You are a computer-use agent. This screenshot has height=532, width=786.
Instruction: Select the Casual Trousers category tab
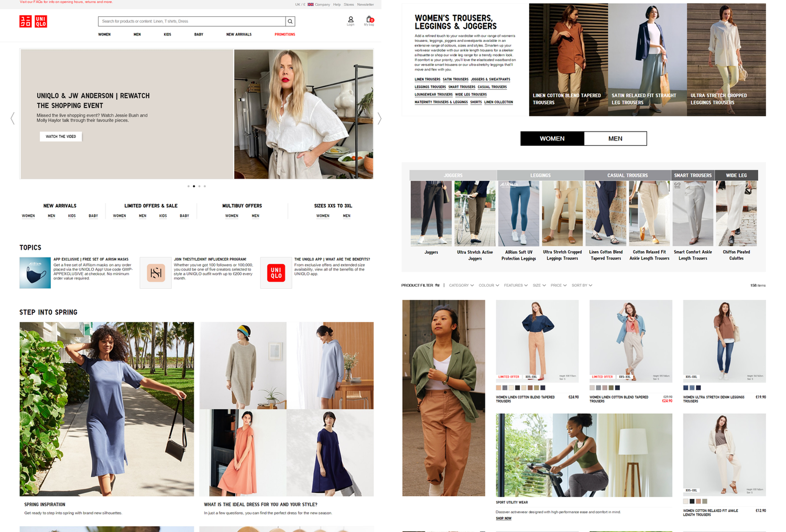pos(627,175)
